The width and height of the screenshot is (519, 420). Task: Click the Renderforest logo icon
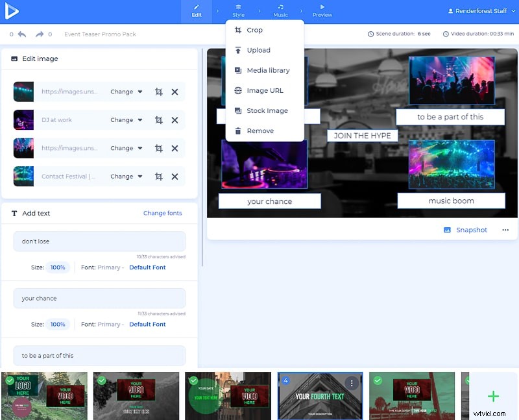tap(12, 12)
